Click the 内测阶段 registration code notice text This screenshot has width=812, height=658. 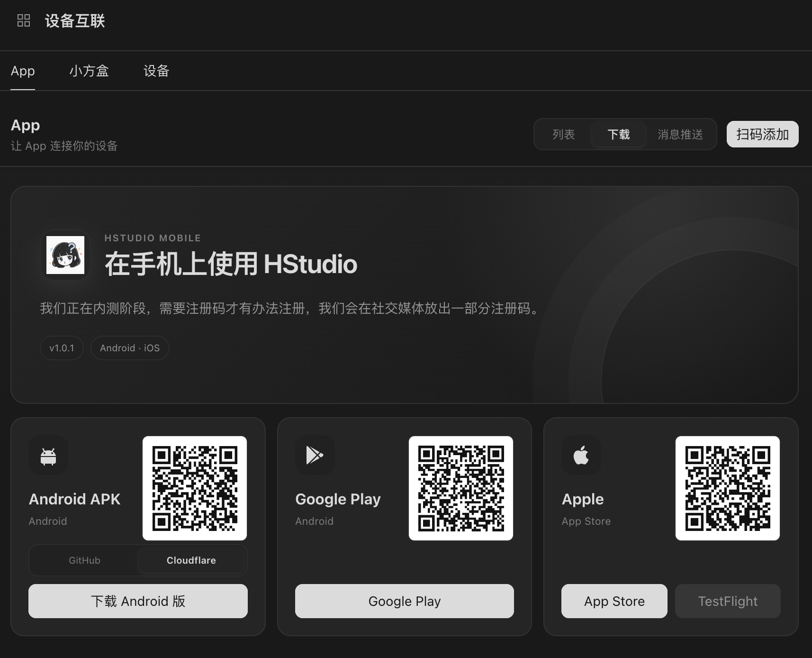tap(291, 309)
